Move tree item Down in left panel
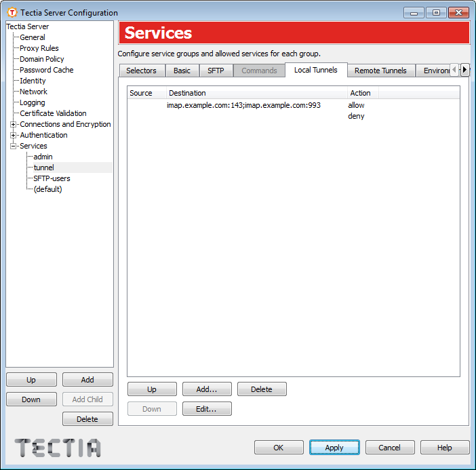Viewport: 476px width, 470px height. click(x=31, y=399)
